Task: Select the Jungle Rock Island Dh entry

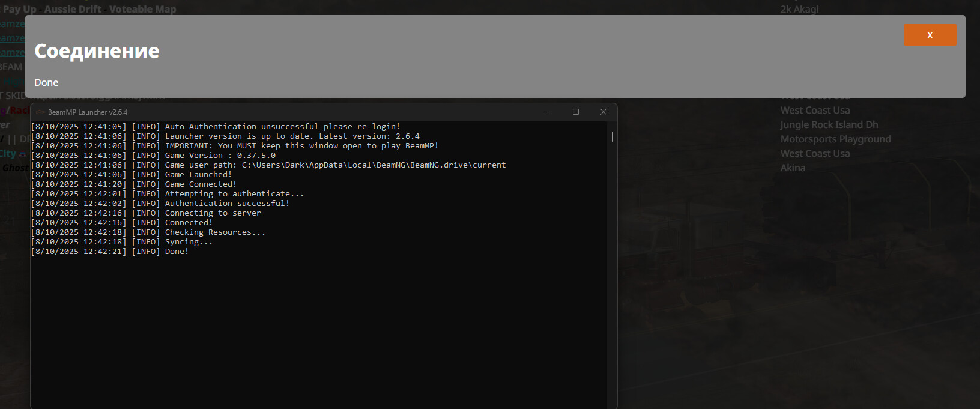Action: [x=829, y=124]
